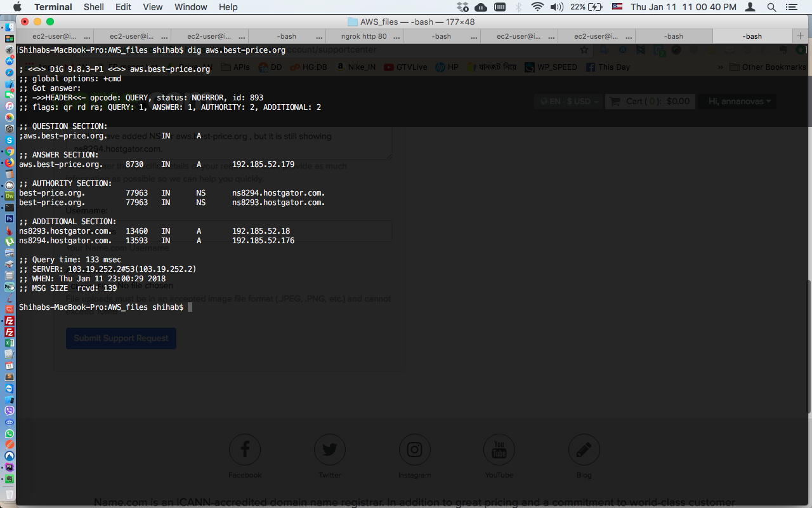Image resolution: width=812 pixels, height=508 pixels.
Task: Click the 'Query time: 133 msec' line
Action: [70, 260]
